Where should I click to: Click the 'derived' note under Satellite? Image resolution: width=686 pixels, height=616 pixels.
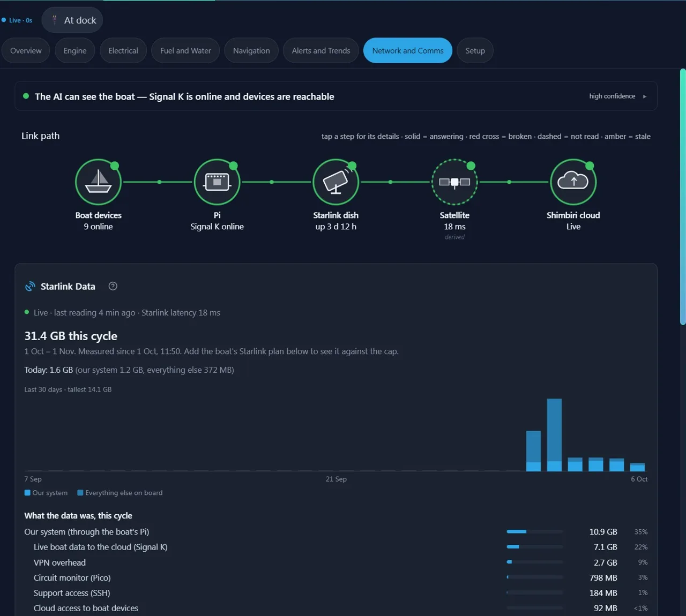(x=454, y=237)
